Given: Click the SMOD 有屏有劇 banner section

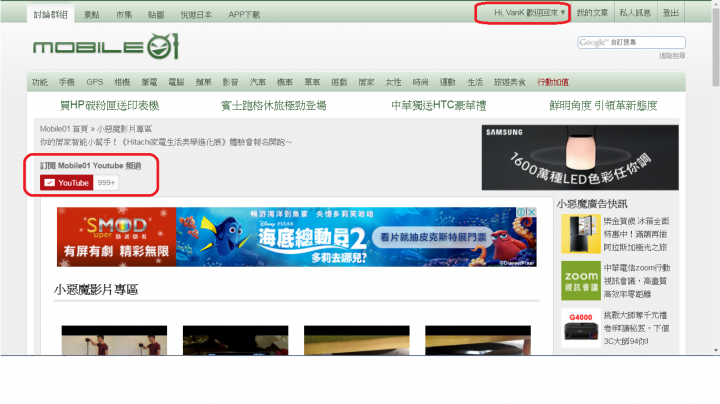Looking at the screenshot, I should [117, 237].
